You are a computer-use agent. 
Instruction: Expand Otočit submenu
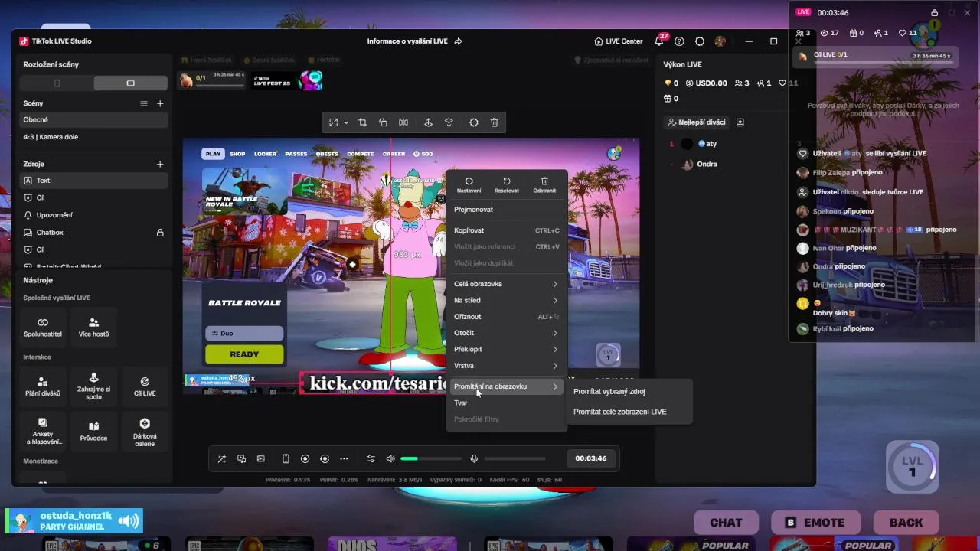pos(507,333)
